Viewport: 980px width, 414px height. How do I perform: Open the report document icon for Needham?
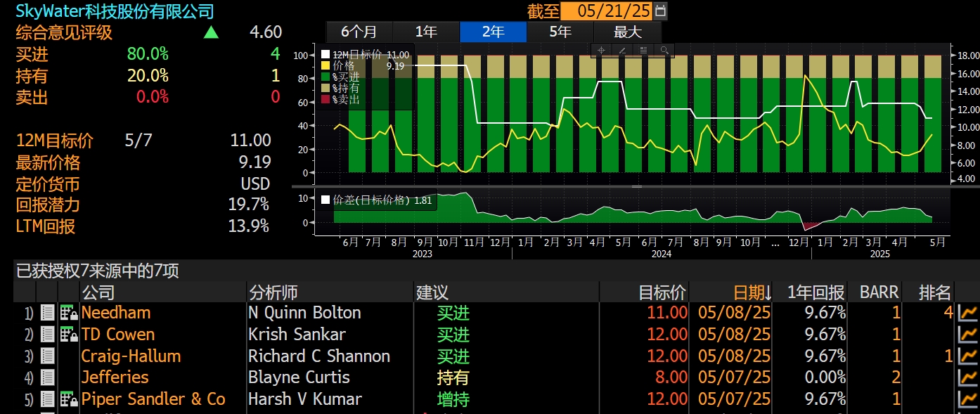tap(47, 313)
